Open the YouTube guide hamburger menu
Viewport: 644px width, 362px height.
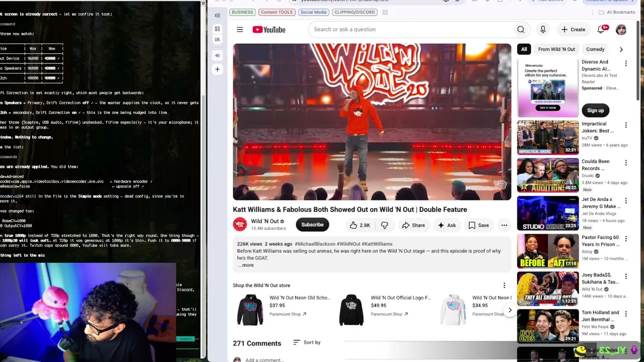click(x=240, y=30)
